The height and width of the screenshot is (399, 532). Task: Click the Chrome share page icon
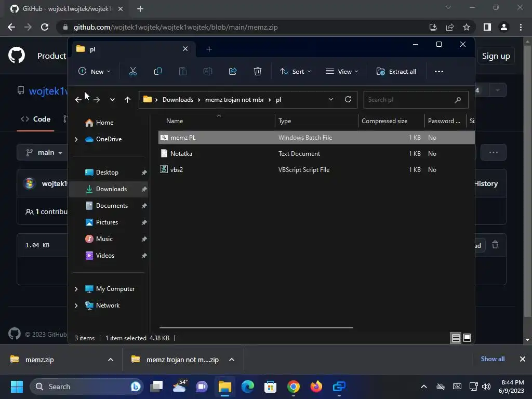tap(450, 27)
